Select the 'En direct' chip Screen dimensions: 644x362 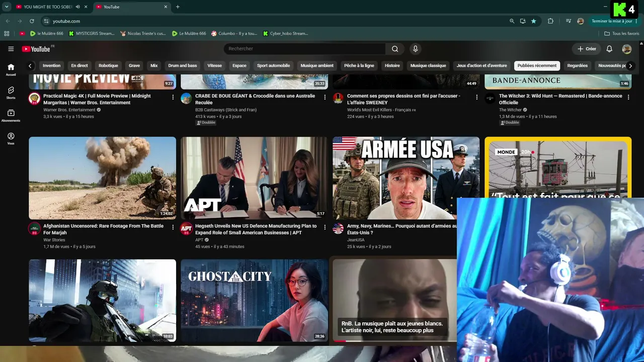[79, 66]
